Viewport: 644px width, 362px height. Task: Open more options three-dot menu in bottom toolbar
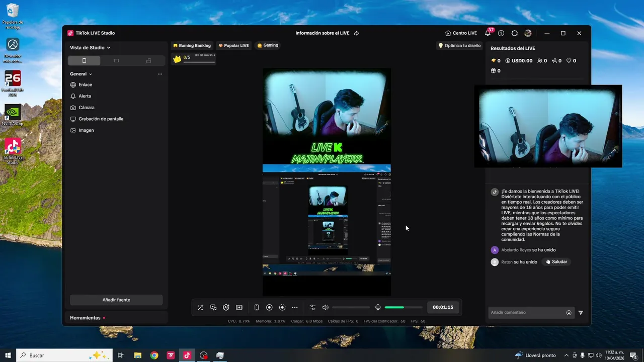click(x=295, y=307)
